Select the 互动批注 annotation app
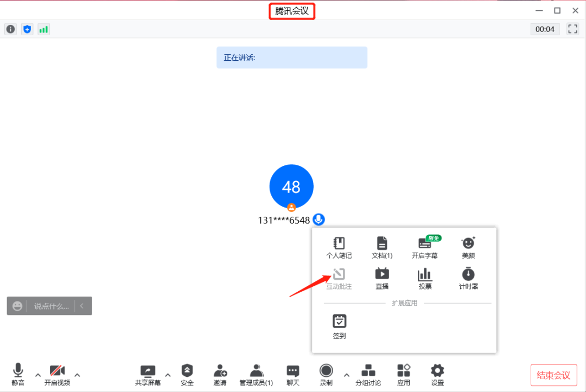The width and height of the screenshot is (586, 392). pos(339,279)
